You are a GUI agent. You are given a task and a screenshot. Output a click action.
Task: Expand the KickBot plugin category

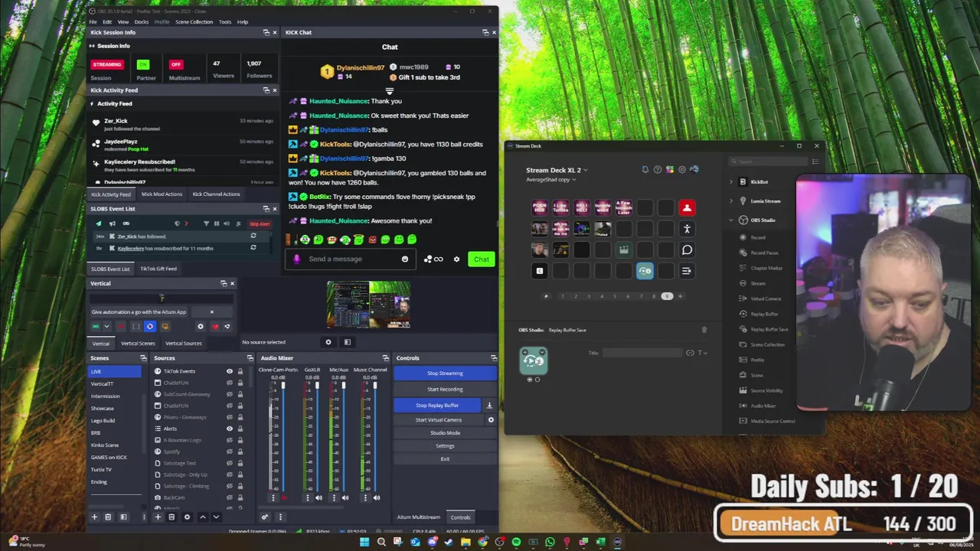731,182
